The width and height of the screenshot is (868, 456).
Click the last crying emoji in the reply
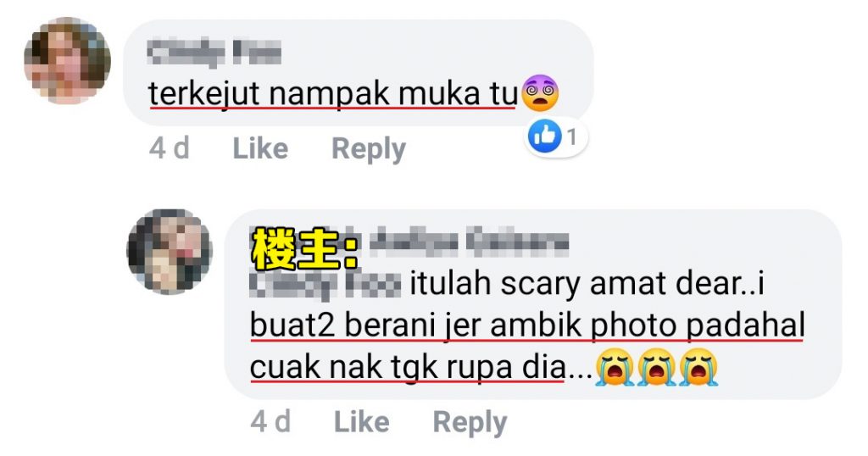point(698,367)
